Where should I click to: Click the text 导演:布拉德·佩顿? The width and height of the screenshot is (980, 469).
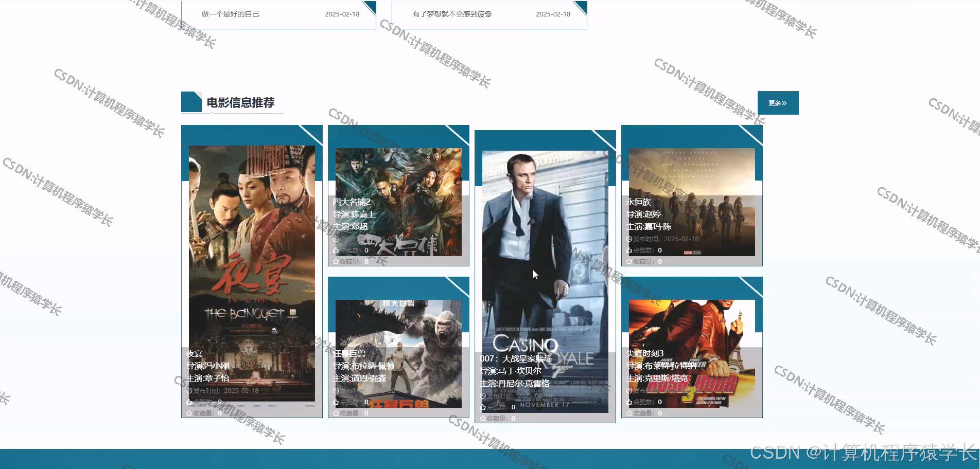coord(363,366)
